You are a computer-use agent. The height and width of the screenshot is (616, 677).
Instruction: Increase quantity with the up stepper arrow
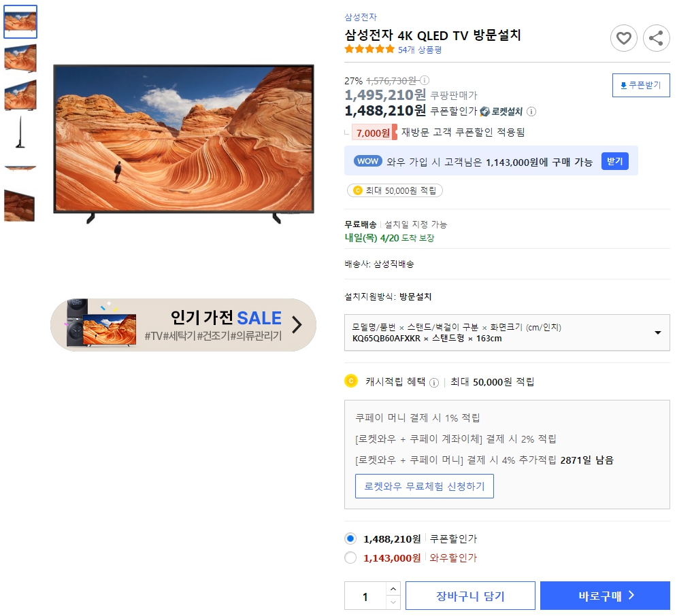click(393, 589)
